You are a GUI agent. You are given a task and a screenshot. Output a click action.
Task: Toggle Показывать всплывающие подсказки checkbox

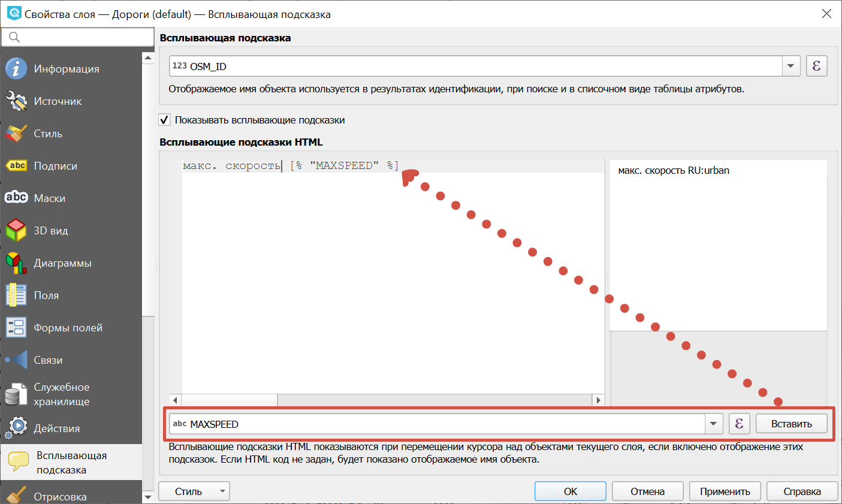[165, 120]
